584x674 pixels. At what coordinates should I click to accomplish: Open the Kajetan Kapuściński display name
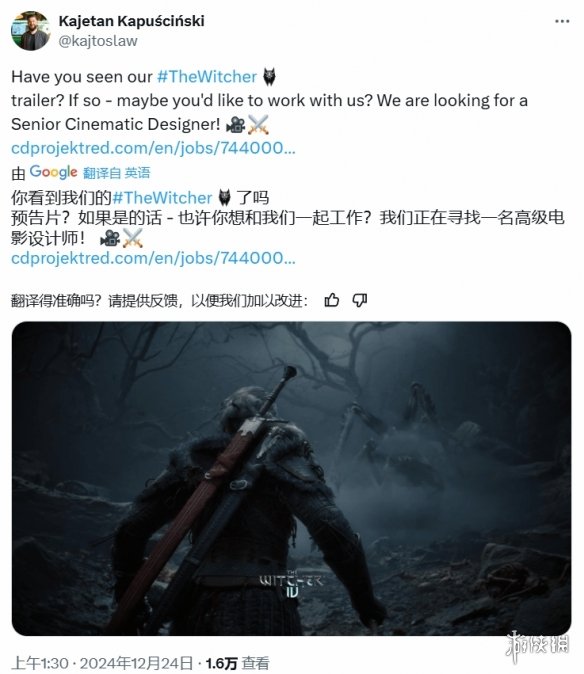pyautogui.click(x=131, y=21)
